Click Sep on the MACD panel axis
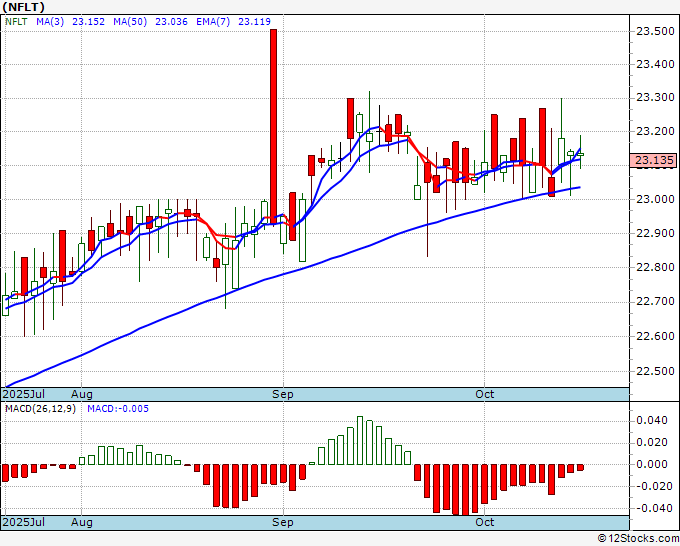The width and height of the screenshot is (680, 546). tap(283, 522)
